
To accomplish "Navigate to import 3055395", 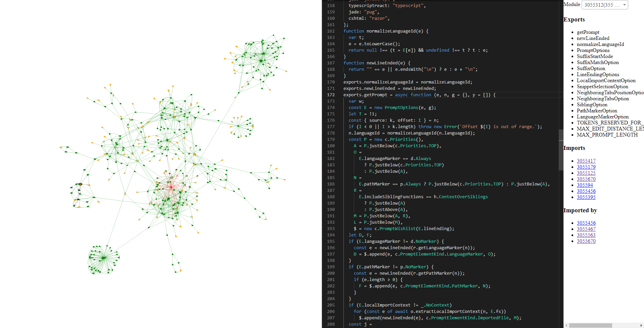I will click(x=586, y=197).
